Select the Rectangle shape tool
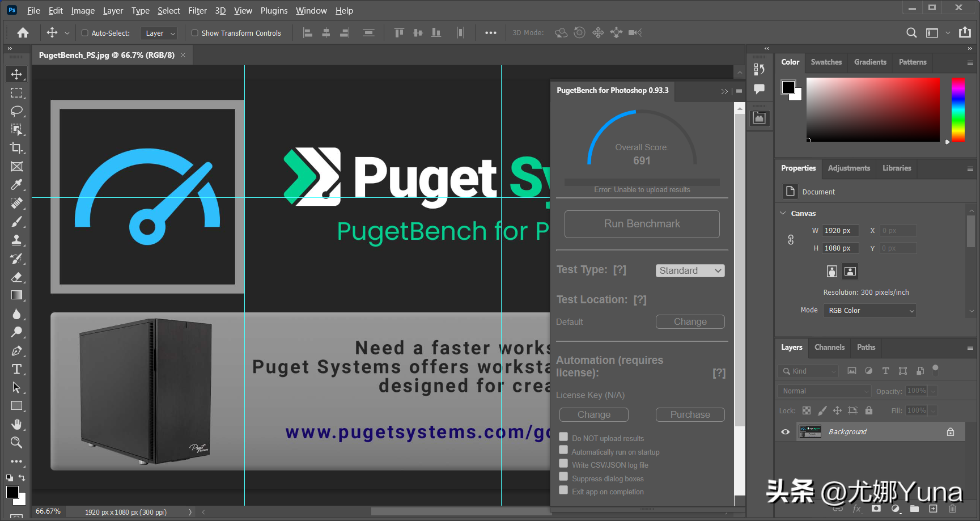The height and width of the screenshot is (521, 980). (x=16, y=406)
